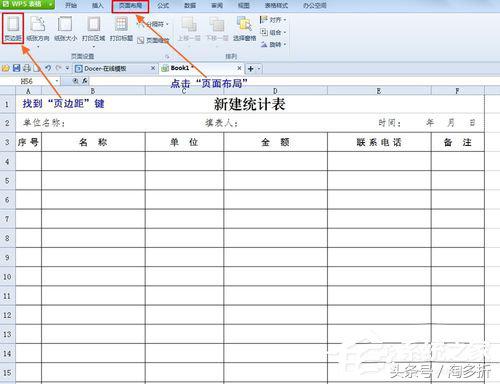This screenshot has height=384, width=500.
Task: Click the 单位名称 cell
Action: (44, 123)
